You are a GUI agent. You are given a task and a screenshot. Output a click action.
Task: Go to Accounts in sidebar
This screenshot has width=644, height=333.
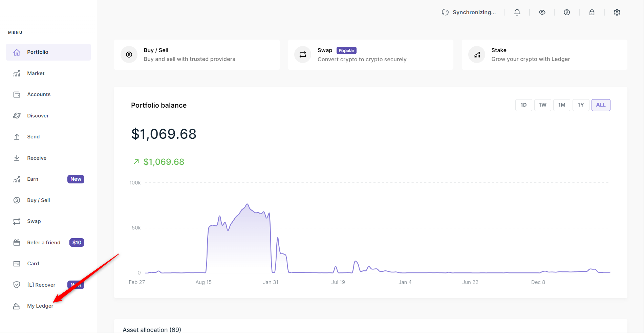[x=39, y=94]
